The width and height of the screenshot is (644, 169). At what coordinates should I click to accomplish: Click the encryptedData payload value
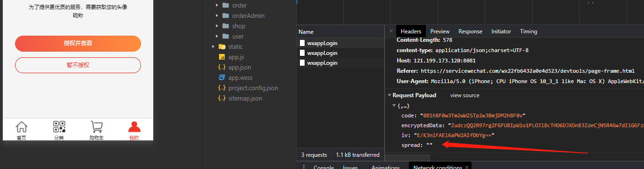546,125
